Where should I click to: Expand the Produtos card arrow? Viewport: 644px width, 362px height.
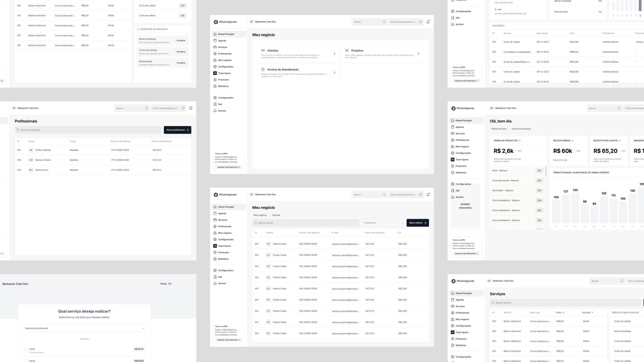[418, 54]
